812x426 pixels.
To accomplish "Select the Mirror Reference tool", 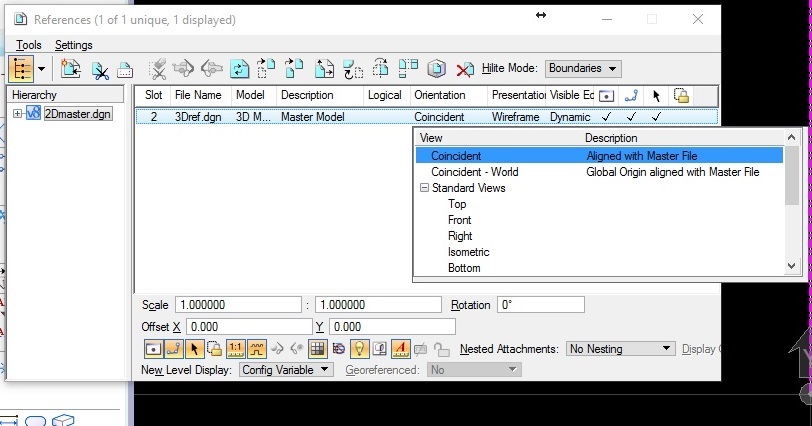I will tap(381, 68).
